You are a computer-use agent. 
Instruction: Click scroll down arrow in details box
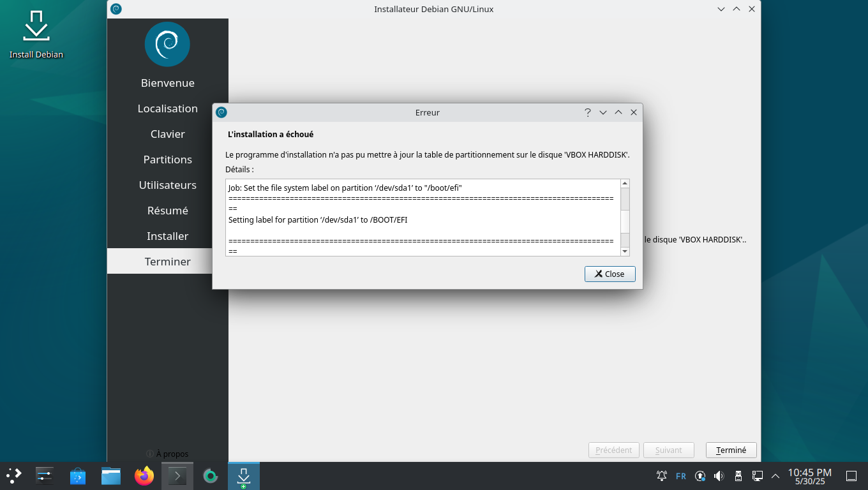click(x=625, y=251)
